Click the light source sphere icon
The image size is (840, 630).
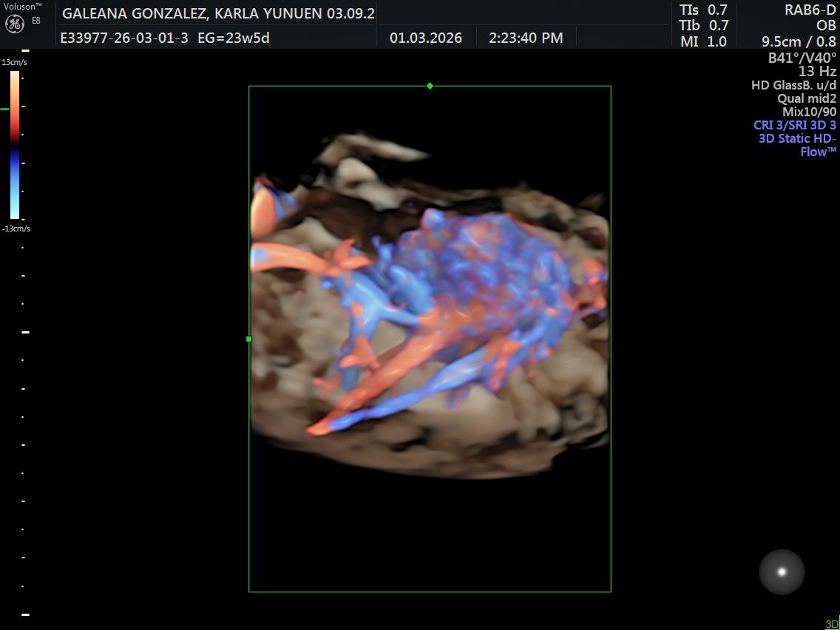tap(782, 572)
